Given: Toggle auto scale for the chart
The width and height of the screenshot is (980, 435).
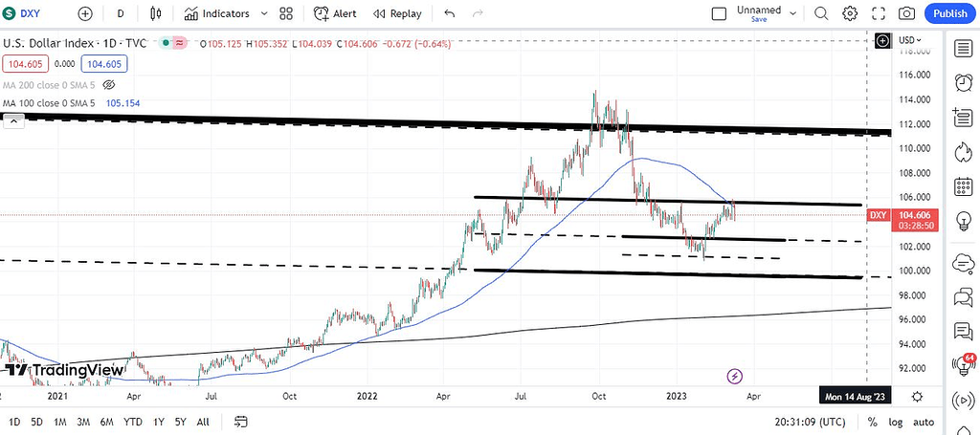Looking at the screenshot, I should click(923, 422).
